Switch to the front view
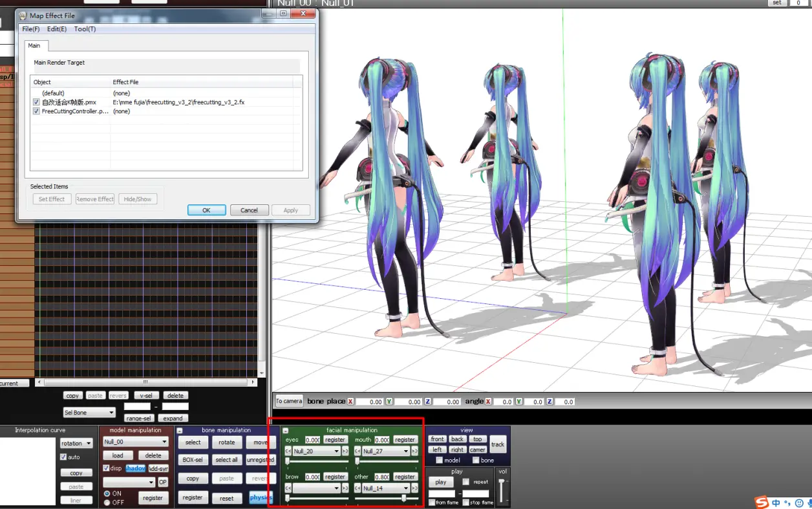This screenshot has width=812, height=509. [438, 439]
